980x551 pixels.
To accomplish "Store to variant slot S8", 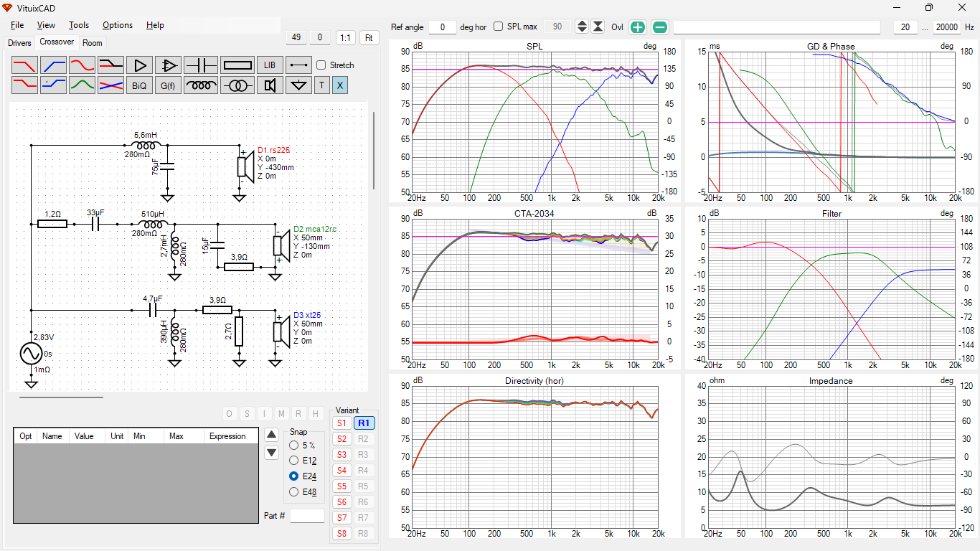I will (341, 534).
